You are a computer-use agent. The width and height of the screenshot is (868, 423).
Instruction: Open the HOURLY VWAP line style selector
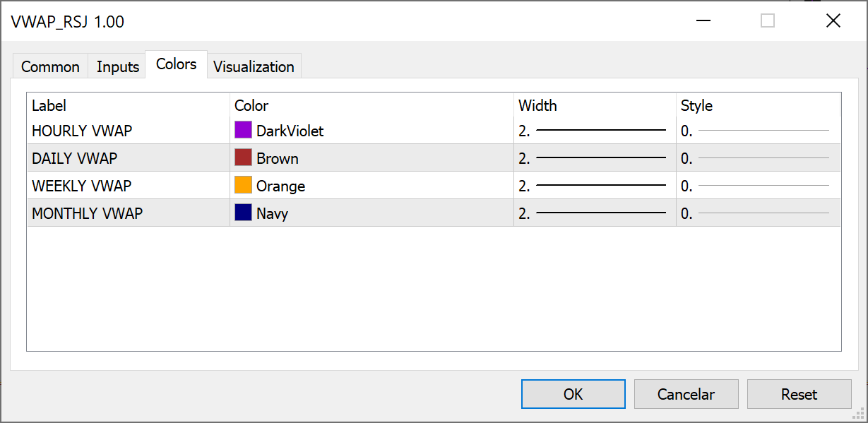tap(757, 131)
